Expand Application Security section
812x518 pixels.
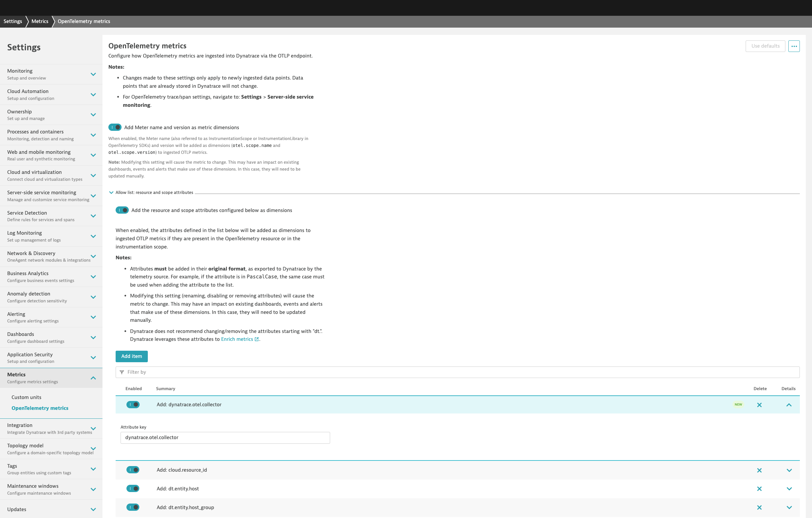click(93, 358)
